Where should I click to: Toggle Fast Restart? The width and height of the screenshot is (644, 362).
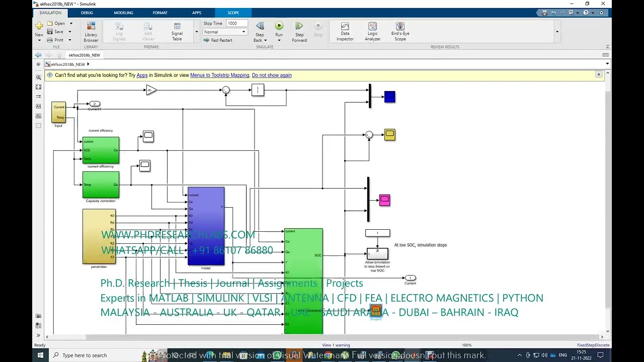[x=218, y=40]
